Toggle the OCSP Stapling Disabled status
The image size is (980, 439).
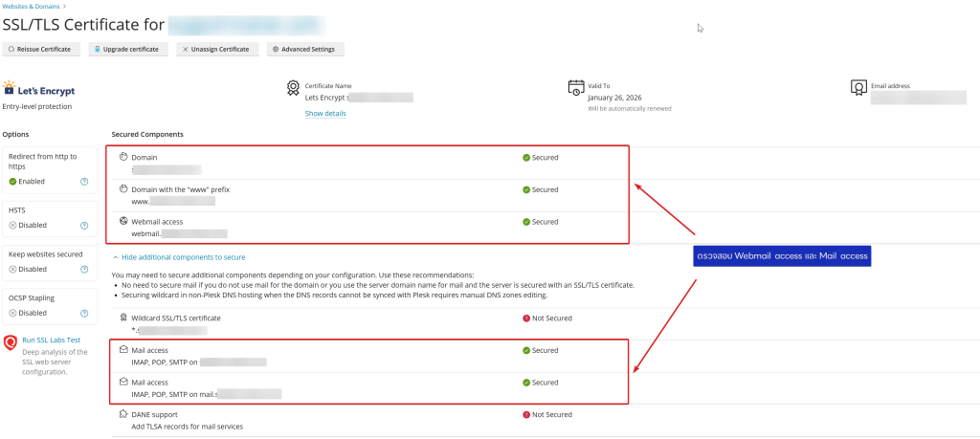(27, 313)
